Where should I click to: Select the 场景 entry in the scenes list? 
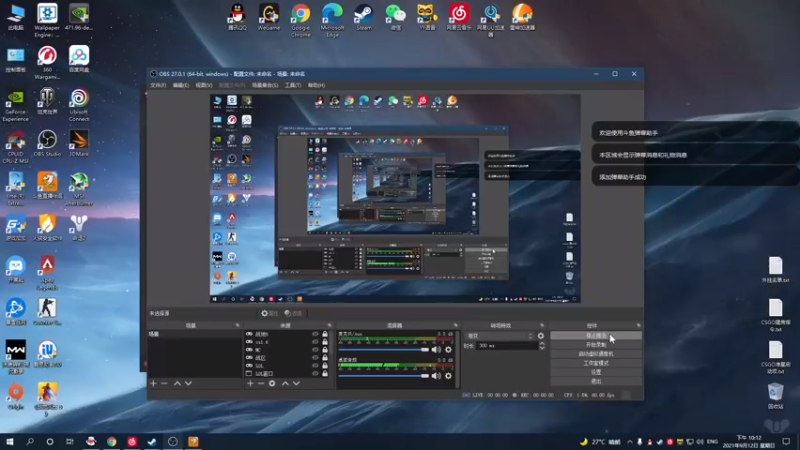194,334
